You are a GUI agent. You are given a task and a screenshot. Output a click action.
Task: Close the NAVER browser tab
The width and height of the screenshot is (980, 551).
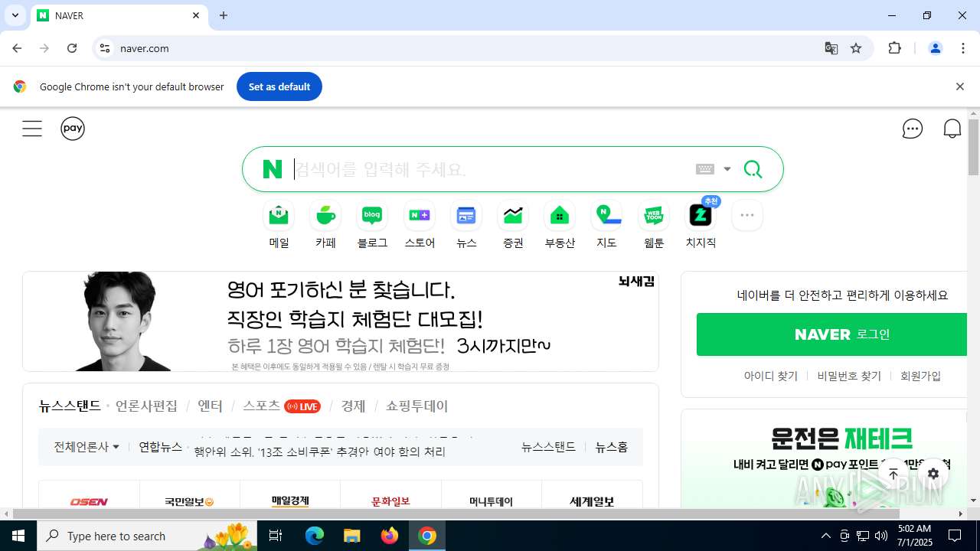pos(196,15)
